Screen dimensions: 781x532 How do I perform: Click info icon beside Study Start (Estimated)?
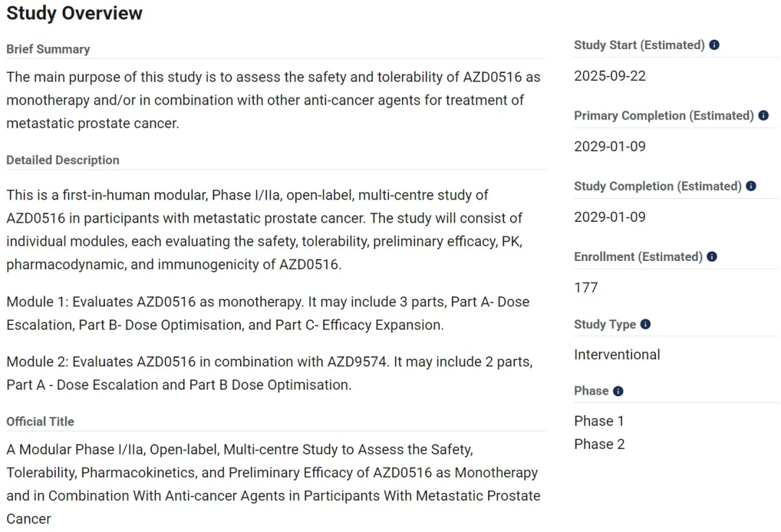(x=714, y=45)
